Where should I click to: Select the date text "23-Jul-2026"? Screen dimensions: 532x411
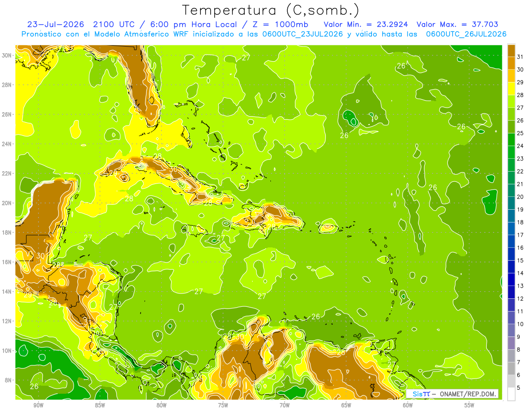[56, 24]
